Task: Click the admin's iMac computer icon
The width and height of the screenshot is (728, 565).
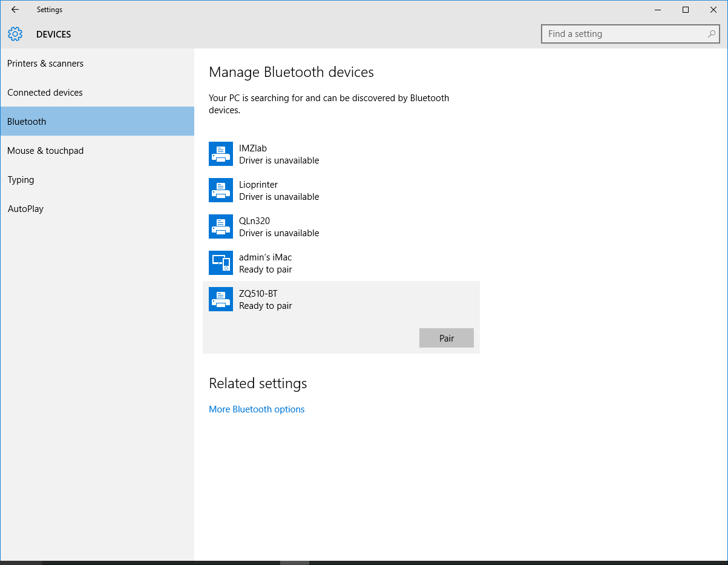Action: pyautogui.click(x=220, y=263)
